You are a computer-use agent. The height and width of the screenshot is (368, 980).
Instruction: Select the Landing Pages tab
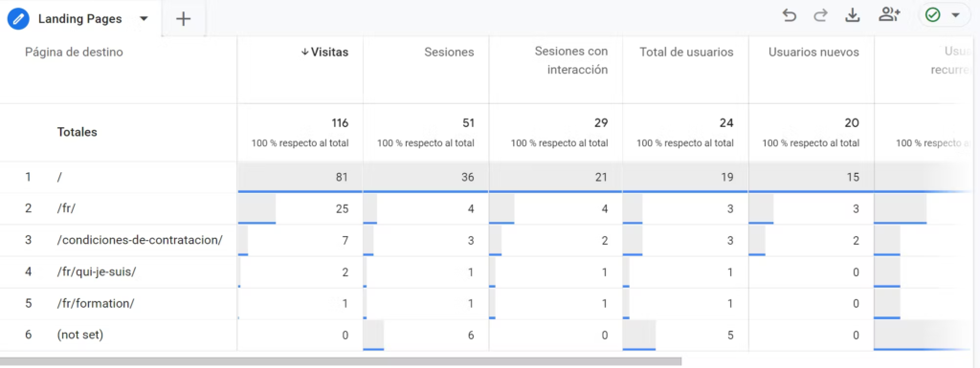[x=80, y=19]
